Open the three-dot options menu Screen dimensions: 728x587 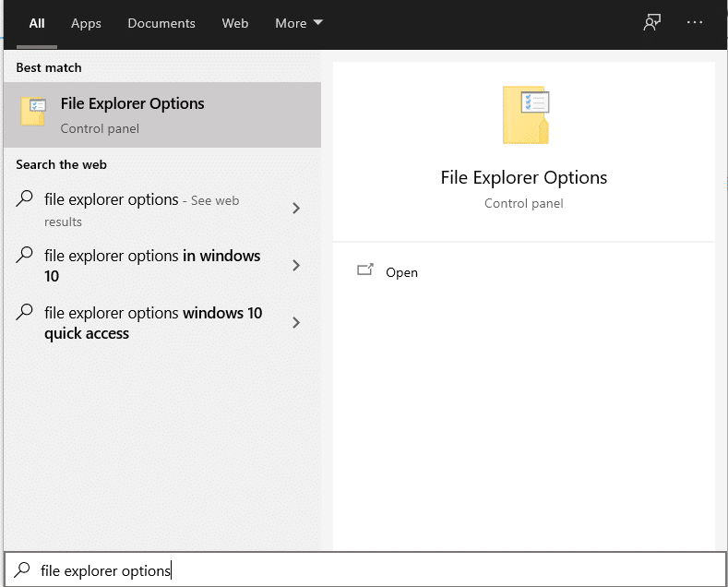click(695, 23)
